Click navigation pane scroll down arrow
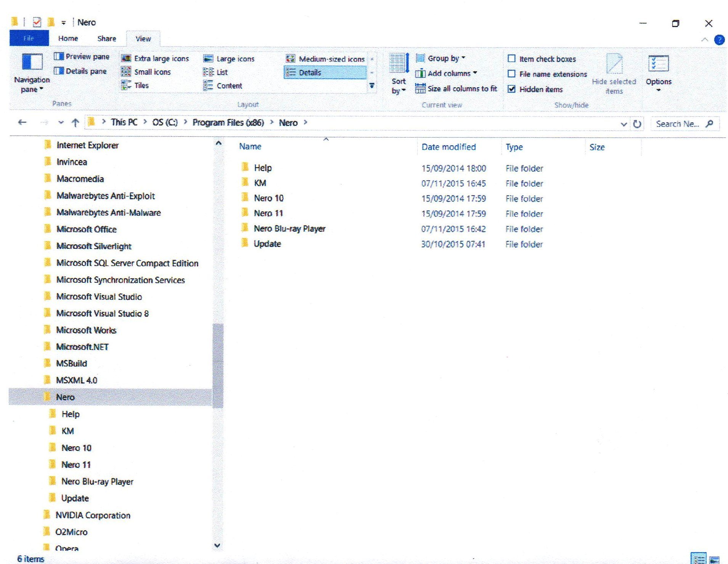This screenshot has height=564, width=728. 217,545
